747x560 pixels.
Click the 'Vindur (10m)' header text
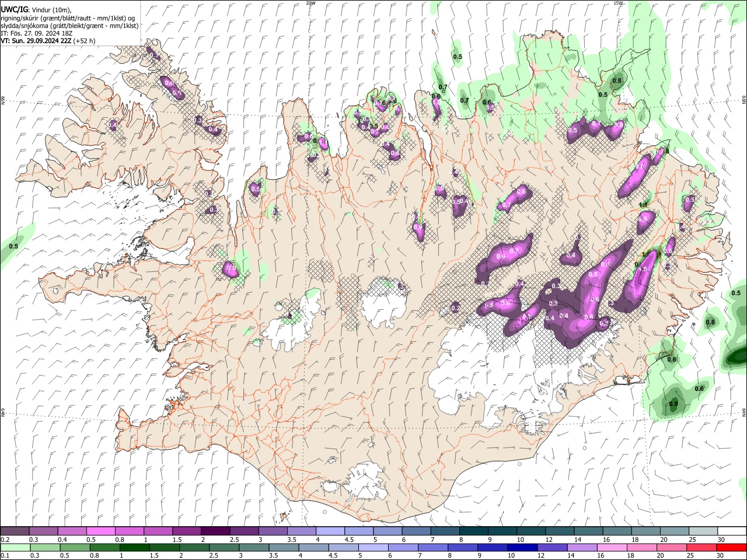50,9
